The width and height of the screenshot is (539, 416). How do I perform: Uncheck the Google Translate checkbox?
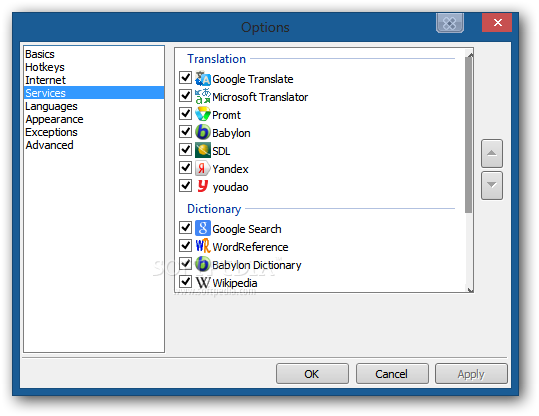pos(186,77)
